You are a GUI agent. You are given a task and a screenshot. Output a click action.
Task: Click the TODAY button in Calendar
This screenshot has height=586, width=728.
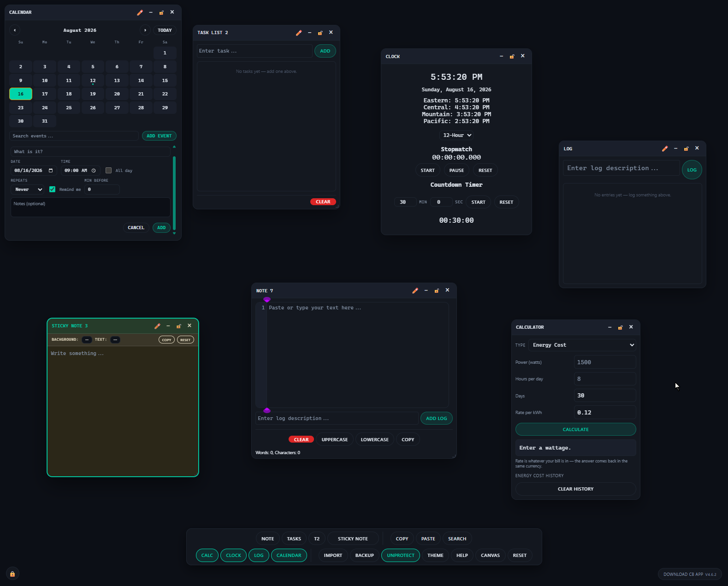point(165,30)
